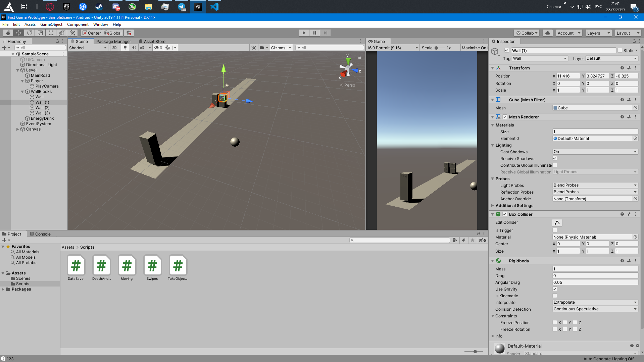Switch to the Console tab

[x=40, y=234]
